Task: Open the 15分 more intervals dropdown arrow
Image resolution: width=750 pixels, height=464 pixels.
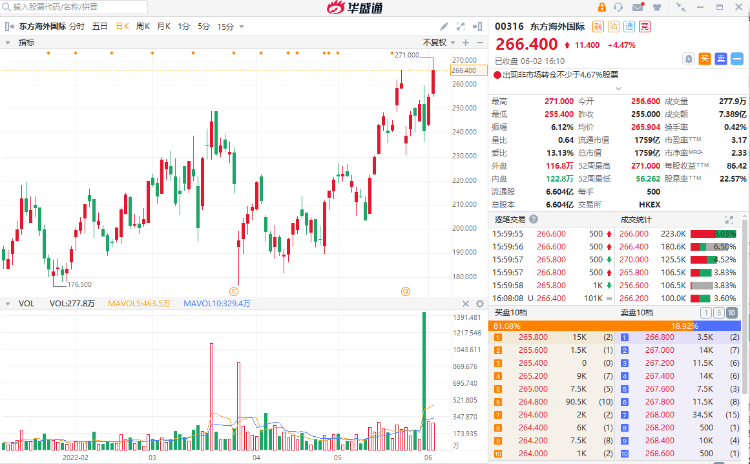Action: (x=242, y=27)
